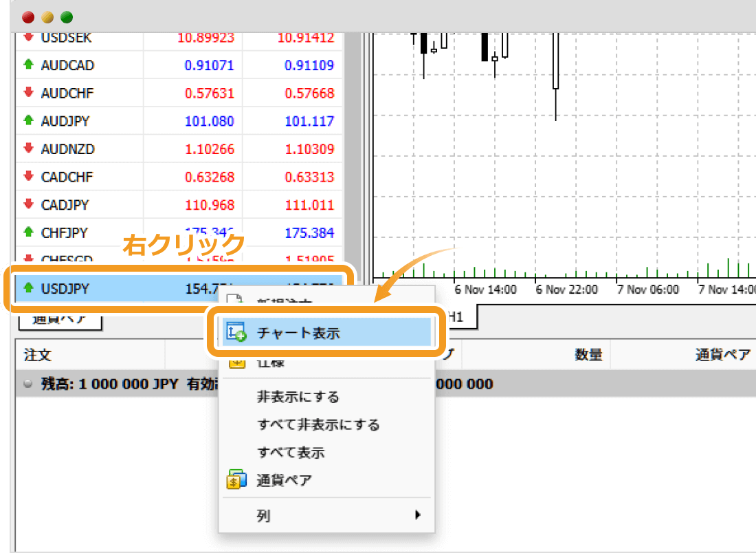Screen dimensions: 756x553
Task: Minimize the window with the yellow button
Action: [47, 17]
